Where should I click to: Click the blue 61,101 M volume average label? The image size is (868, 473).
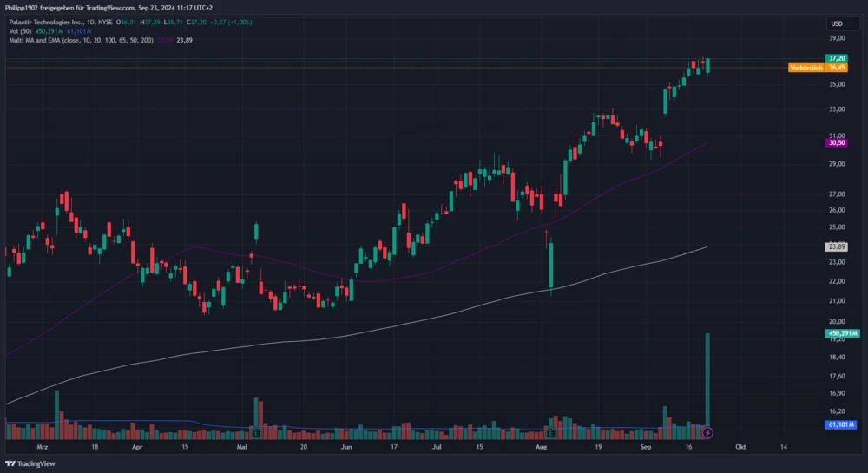(x=842, y=424)
